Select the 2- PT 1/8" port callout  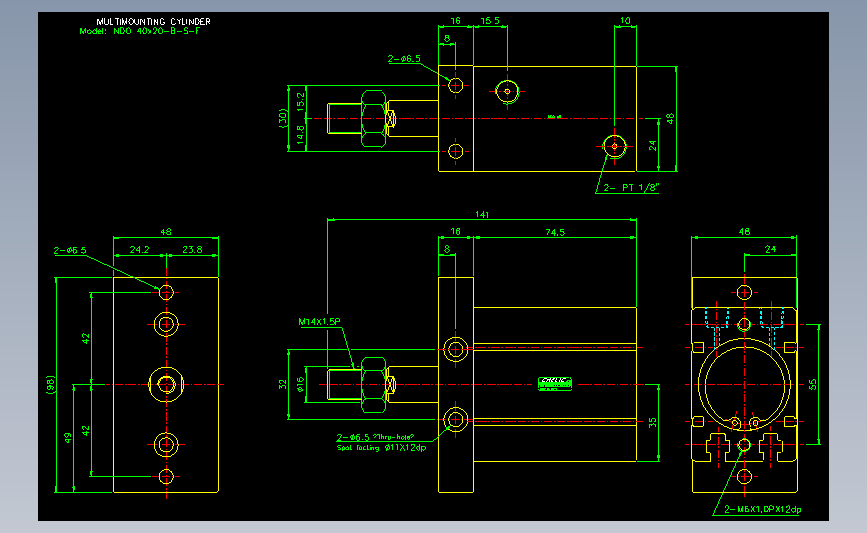[x=631, y=187]
